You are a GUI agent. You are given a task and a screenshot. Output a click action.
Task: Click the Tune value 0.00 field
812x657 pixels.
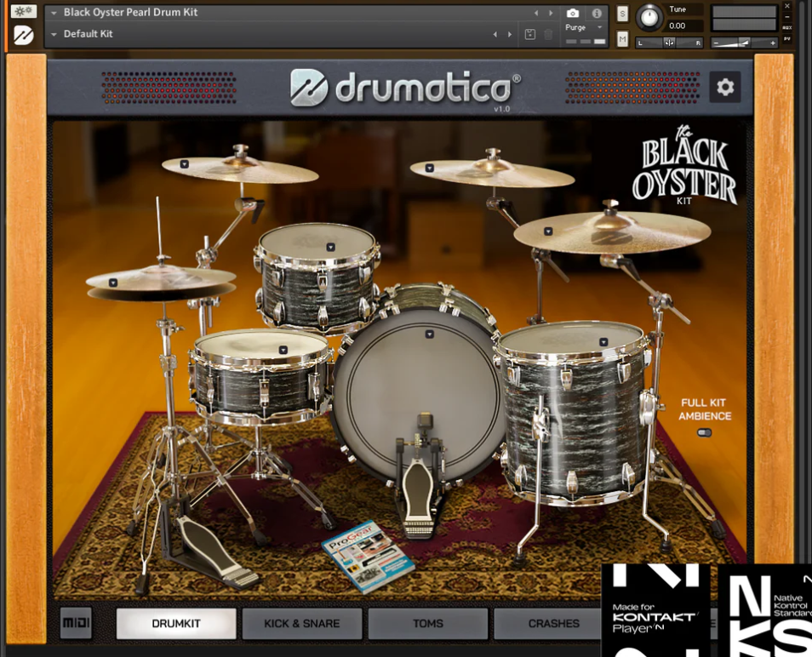[x=683, y=26]
